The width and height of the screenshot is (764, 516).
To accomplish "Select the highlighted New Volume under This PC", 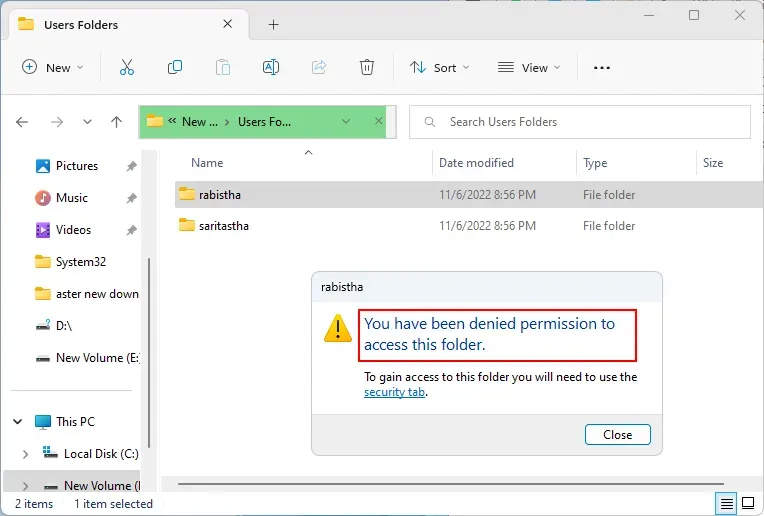I will tap(92, 486).
